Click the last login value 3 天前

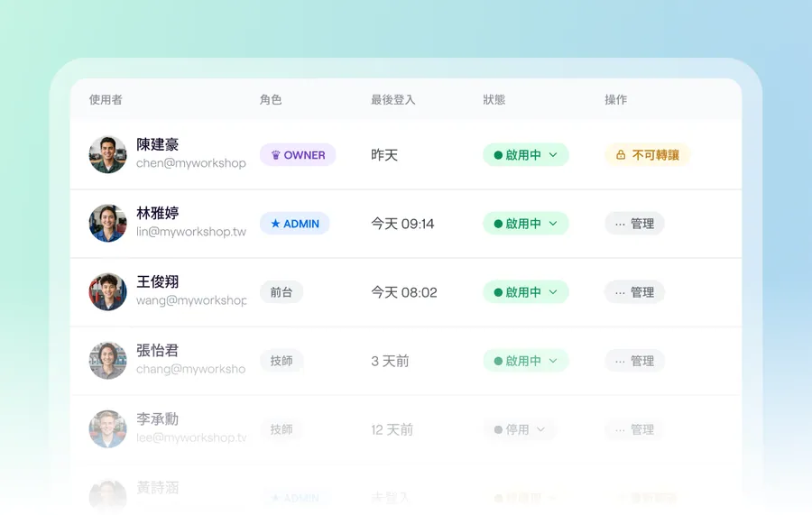[x=390, y=361]
